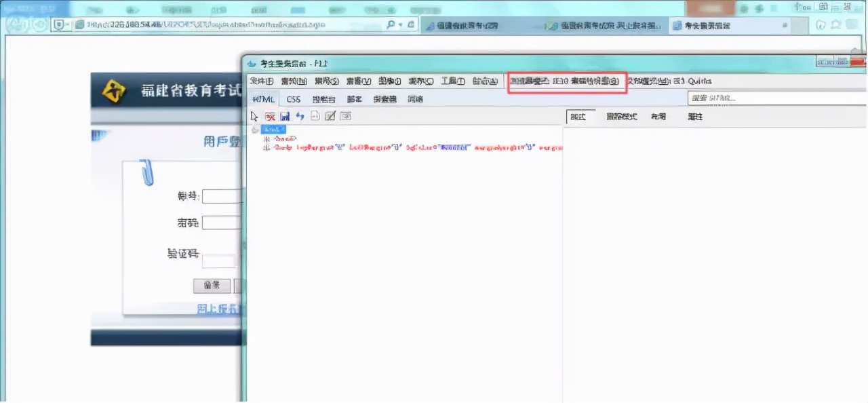Switch to the HTML tab
Viewport: 868px width, 403px height.
tap(264, 99)
